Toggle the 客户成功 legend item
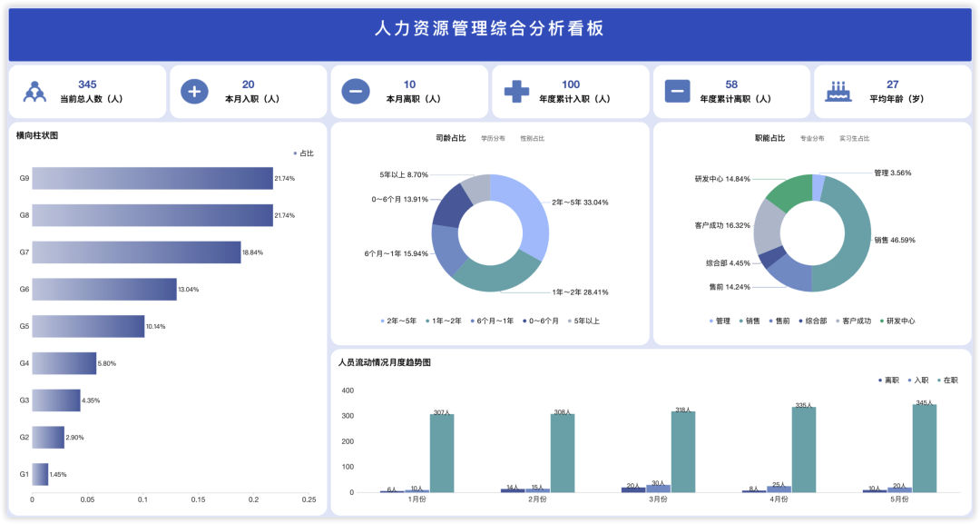Viewport: 980px width, 524px height. pyautogui.click(x=853, y=321)
